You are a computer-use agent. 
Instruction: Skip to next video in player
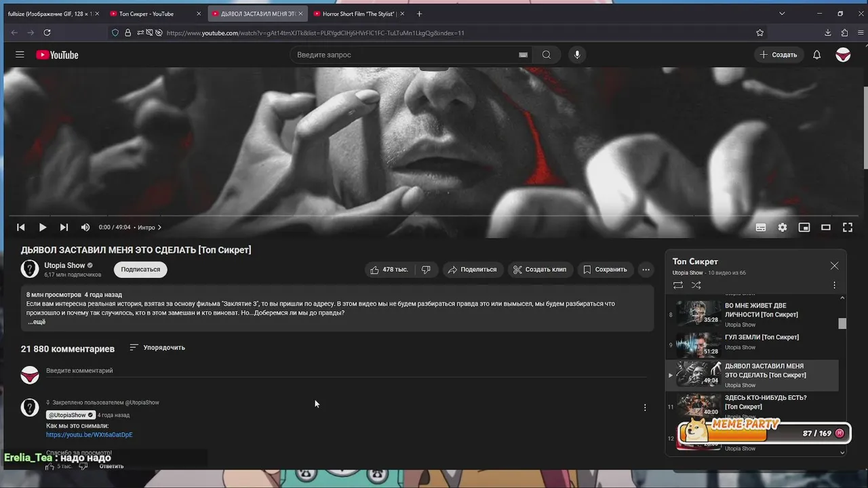click(x=64, y=228)
